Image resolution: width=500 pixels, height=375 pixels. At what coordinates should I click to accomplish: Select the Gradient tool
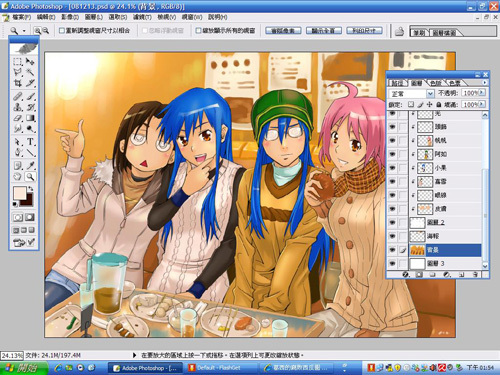[30, 118]
